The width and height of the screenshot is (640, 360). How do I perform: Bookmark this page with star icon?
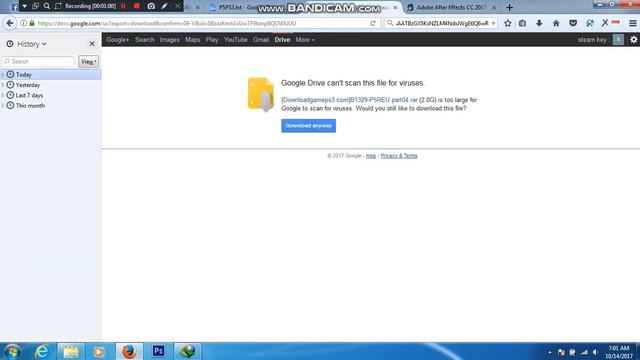pos(507,23)
